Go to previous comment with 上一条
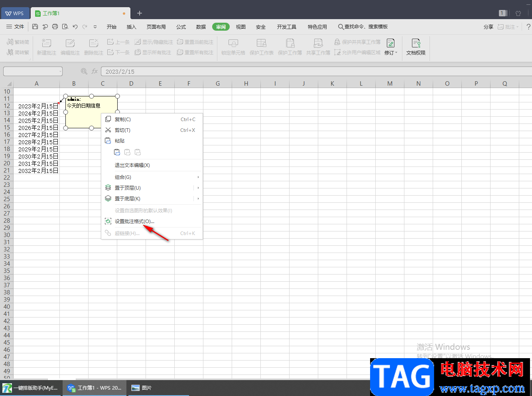 118,42
